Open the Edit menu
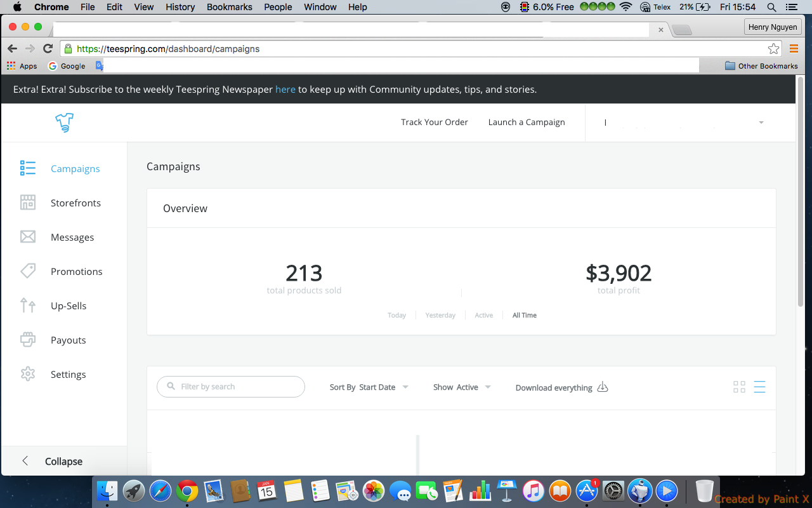Viewport: 812px width, 508px height. click(115, 7)
